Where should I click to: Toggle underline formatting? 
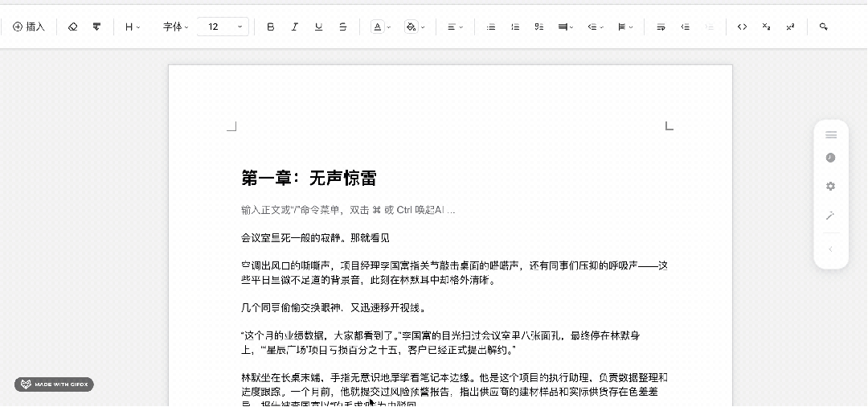click(319, 27)
